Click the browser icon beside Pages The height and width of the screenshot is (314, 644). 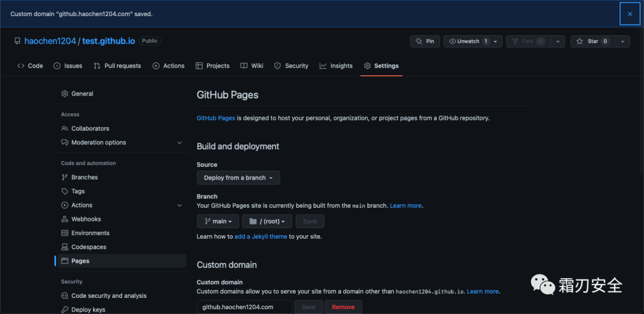point(64,261)
